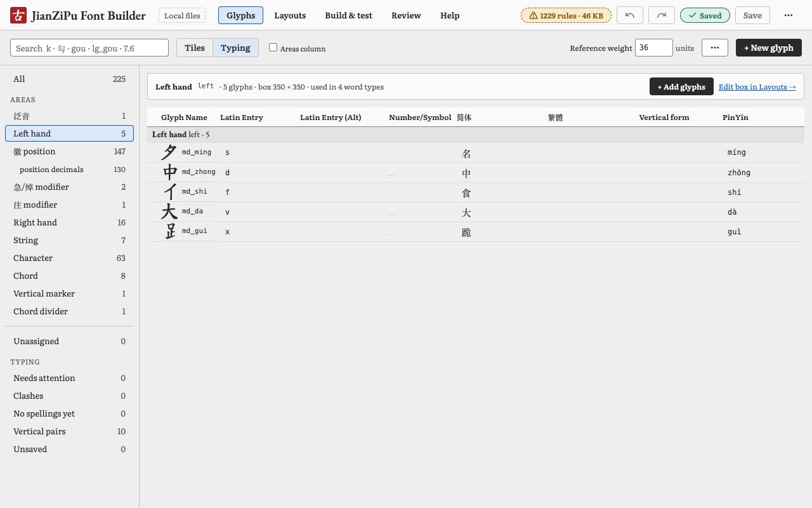812x508 pixels.
Task: Click the redo arrow button
Action: pos(662,15)
